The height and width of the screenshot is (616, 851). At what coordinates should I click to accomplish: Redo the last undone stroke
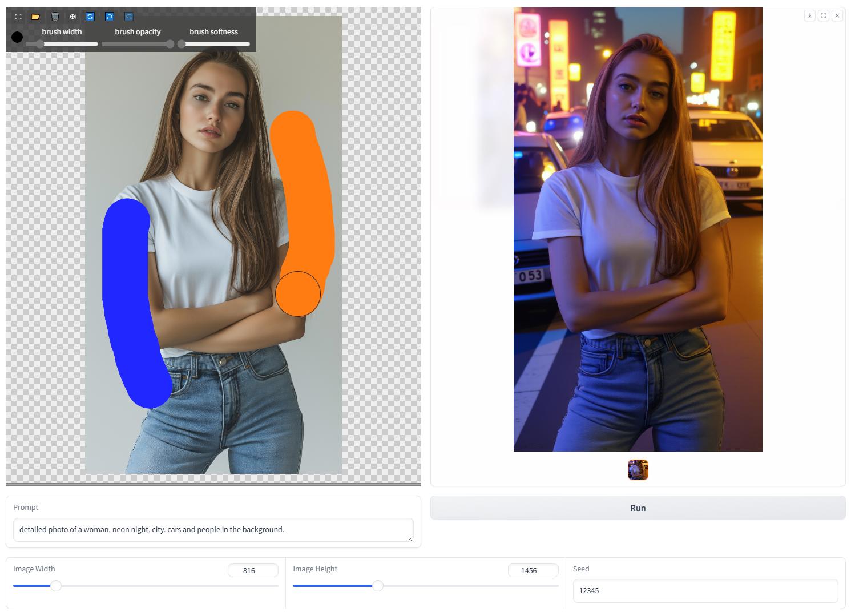128,17
